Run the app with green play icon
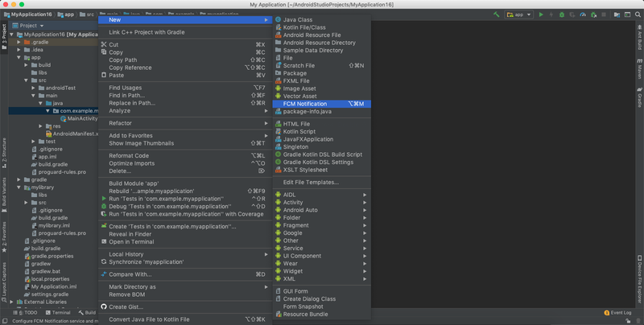The image size is (644, 325). pyautogui.click(x=541, y=14)
